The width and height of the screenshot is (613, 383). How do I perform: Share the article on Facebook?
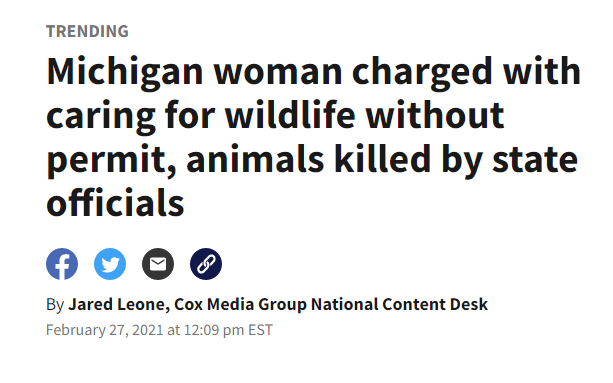pos(62,264)
